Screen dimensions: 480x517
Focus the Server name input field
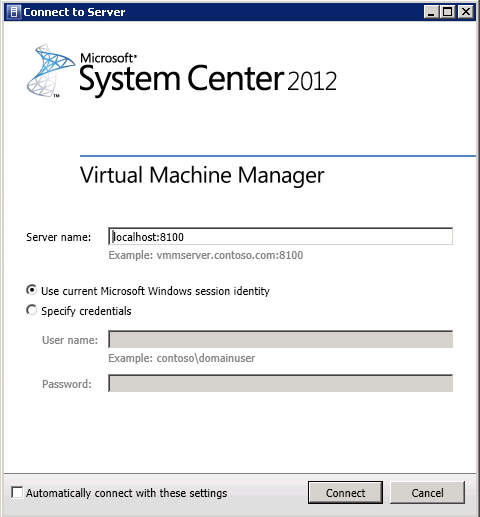pos(280,236)
